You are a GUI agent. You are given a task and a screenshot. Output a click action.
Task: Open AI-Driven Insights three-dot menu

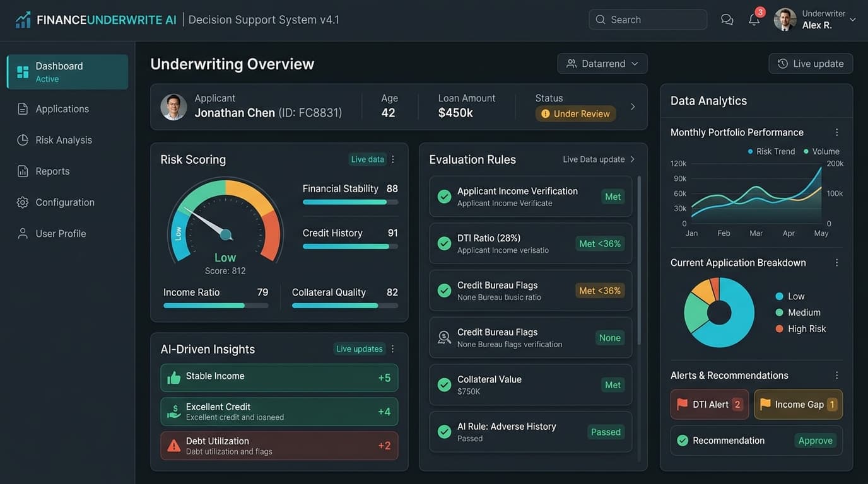point(393,349)
